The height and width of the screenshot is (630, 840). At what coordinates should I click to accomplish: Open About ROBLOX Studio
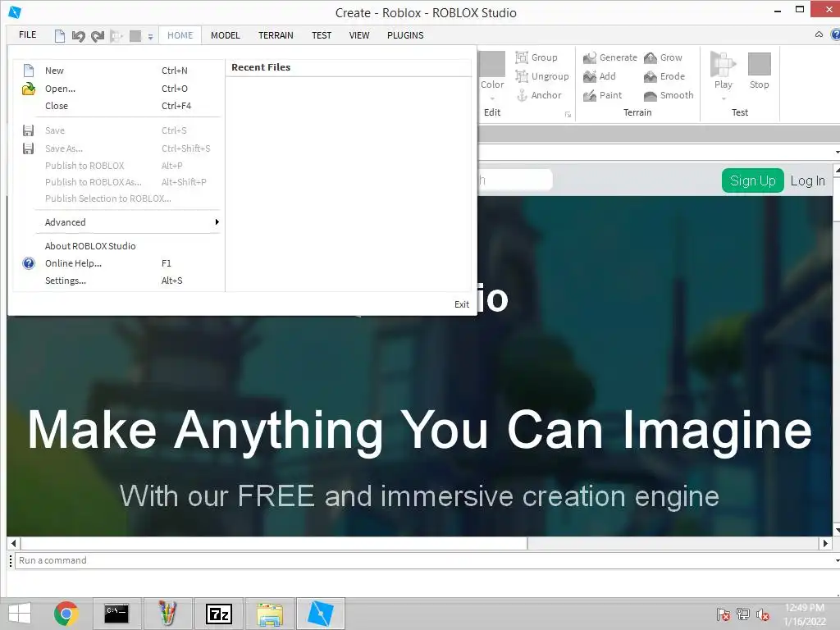[116, 246]
